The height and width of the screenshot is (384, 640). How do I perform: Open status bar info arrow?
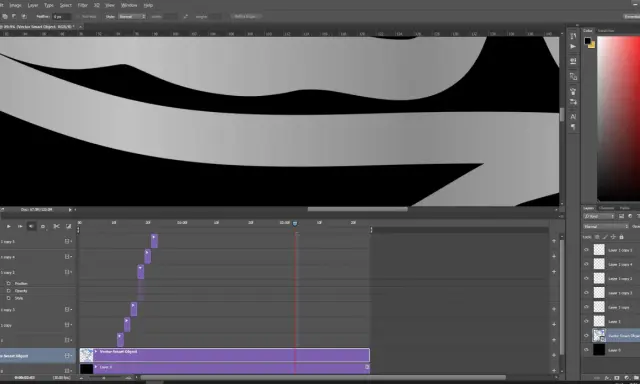tap(70, 210)
